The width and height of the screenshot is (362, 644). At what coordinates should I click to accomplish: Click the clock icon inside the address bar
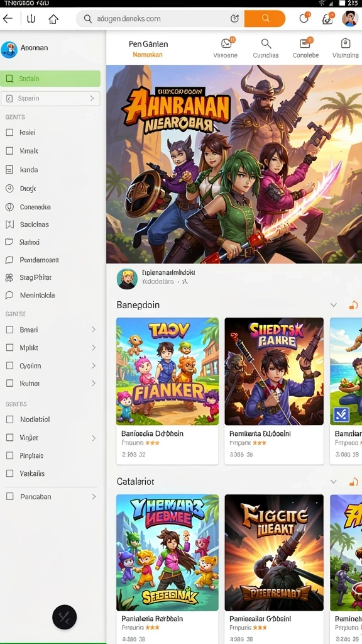pyautogui.click(x=234, y=18)
